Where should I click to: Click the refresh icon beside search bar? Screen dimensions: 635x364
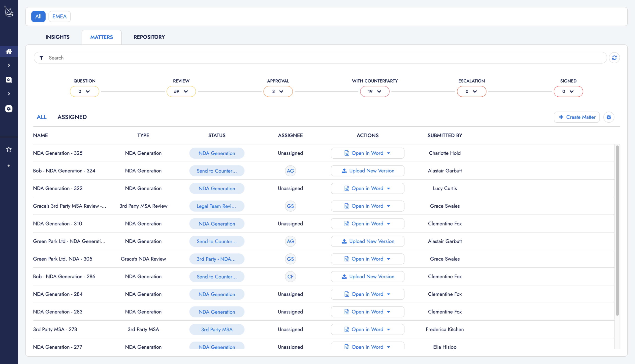[x=614, y=58]
